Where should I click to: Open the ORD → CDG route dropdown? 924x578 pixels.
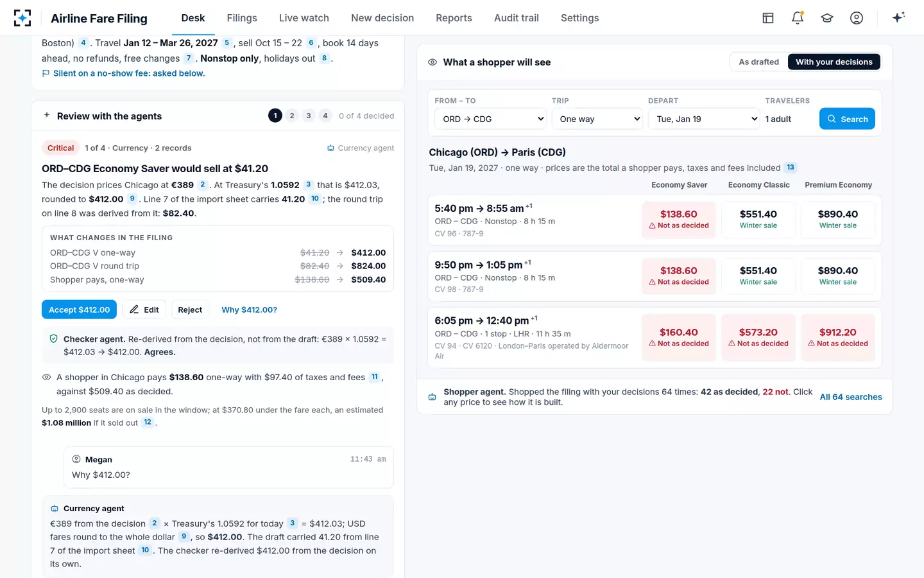(x=491, y=119)
